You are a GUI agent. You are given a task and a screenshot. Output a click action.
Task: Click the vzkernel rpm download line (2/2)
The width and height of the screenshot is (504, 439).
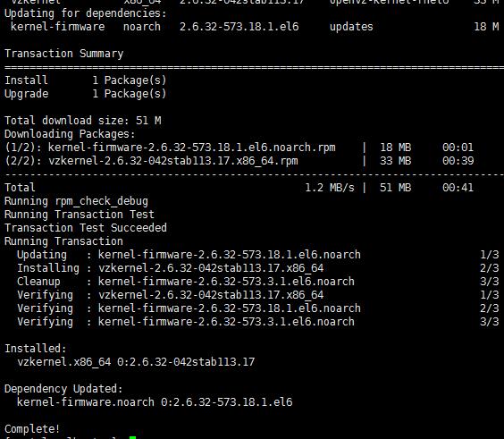239,161
